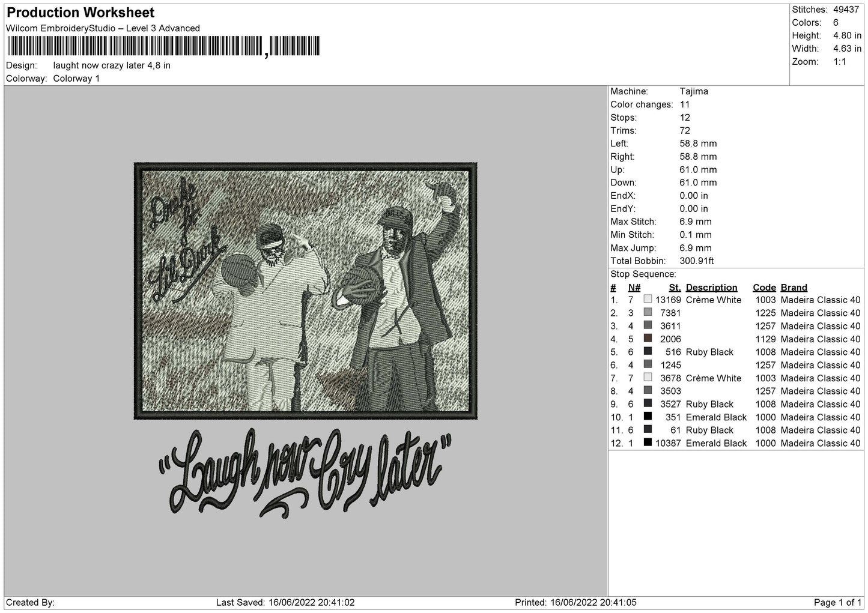Click the barcode under the studio name
The width and height of the screenshot is (868, 613).
(163, 47)
